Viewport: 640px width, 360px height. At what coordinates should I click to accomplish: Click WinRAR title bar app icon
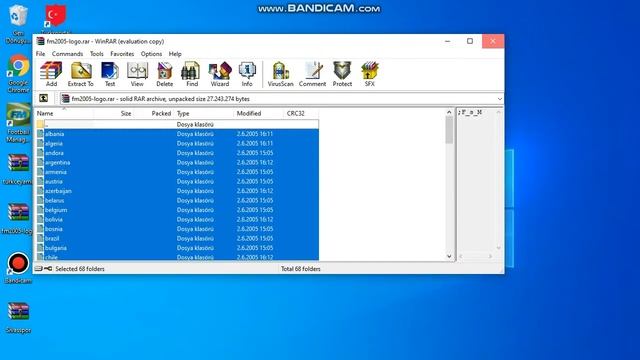click(x=40, y=41)
